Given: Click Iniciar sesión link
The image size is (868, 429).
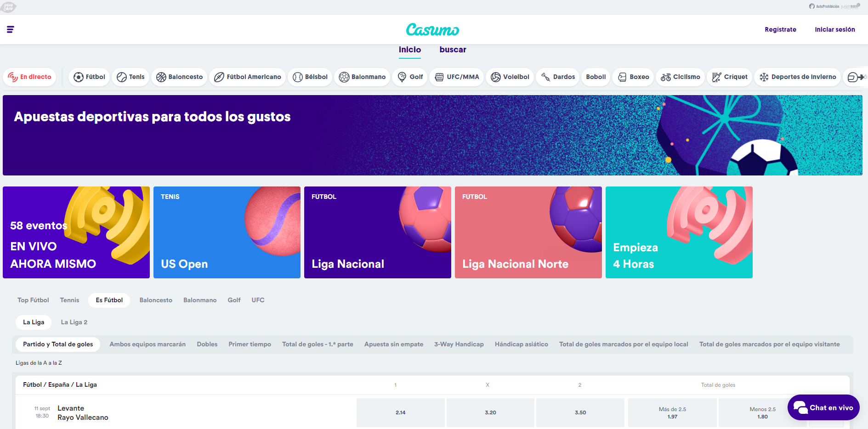Looking at the screenshot, I should pos(835,29).
